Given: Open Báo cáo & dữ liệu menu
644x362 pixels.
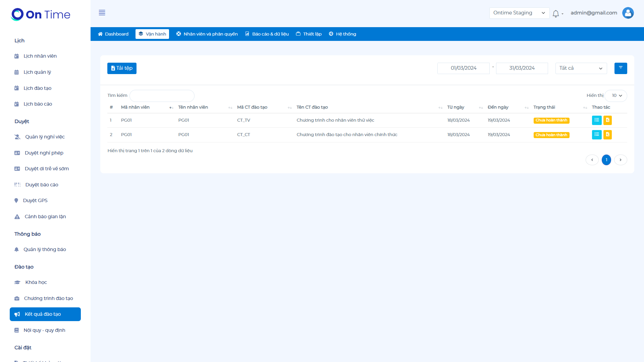Looking at the screenshot, I should click(x=267, y=34).
